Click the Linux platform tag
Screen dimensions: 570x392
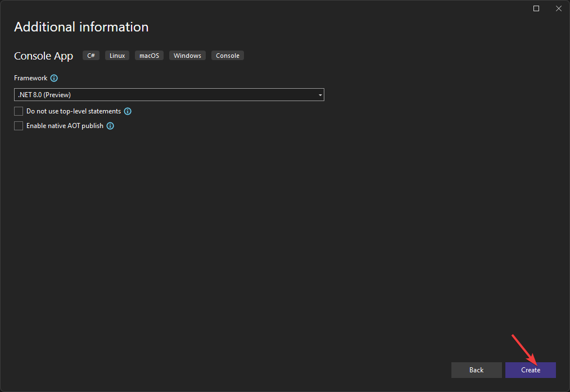click(117, 55)
